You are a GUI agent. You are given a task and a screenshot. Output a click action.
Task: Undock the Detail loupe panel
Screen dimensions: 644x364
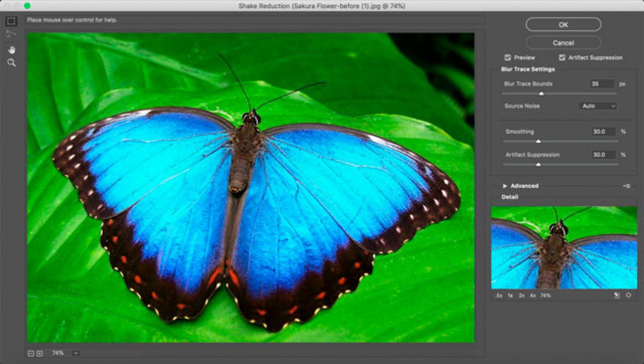point(617,296)
